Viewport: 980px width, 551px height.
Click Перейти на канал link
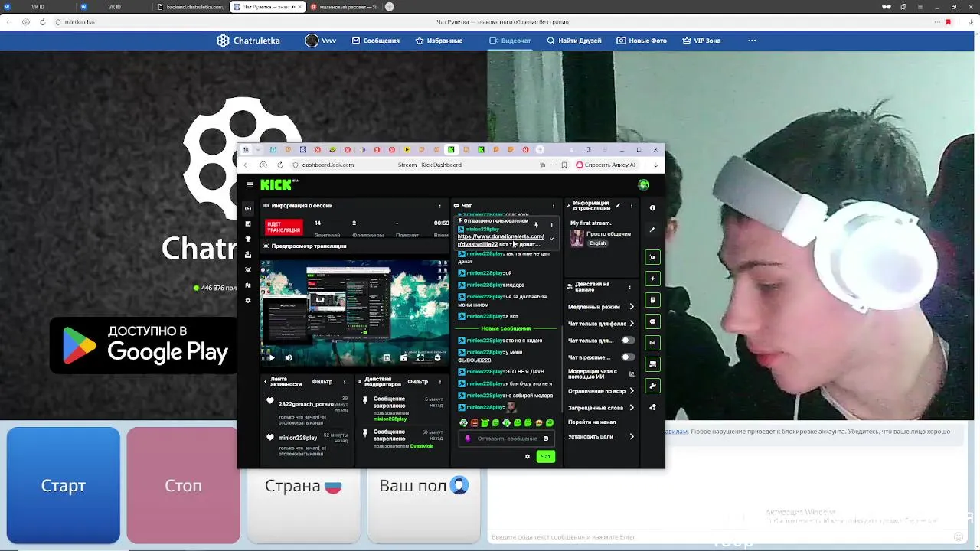[x=592, y=422]
